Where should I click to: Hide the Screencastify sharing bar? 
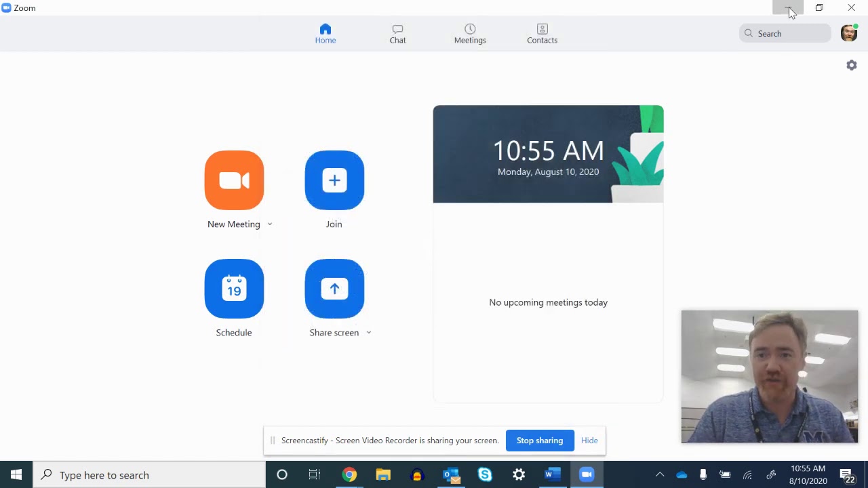pos(589,441)
